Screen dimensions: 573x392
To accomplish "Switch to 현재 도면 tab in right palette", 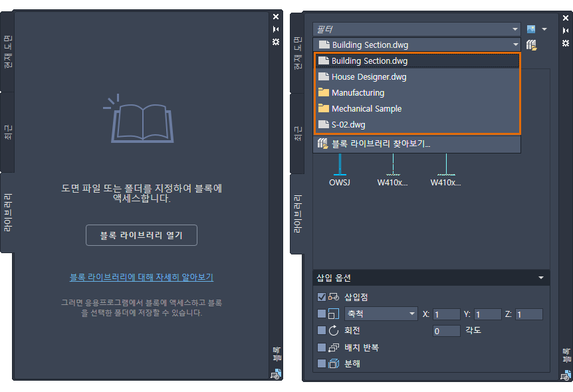I will click(x=298, y=52).
